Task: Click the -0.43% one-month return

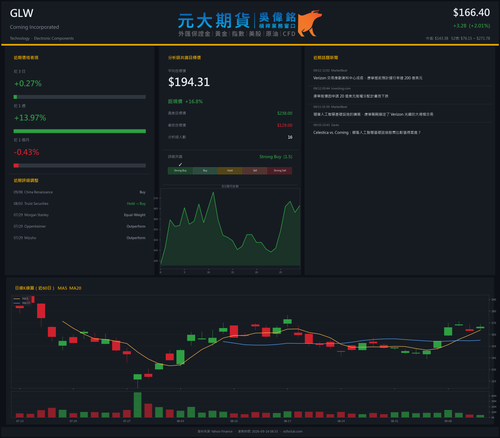Action: (26, 152)
